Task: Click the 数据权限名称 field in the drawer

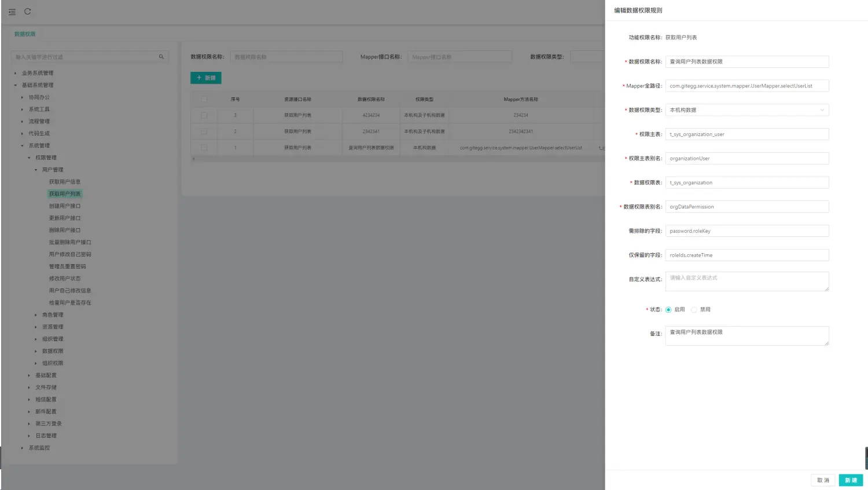Action: coord(747,61)
